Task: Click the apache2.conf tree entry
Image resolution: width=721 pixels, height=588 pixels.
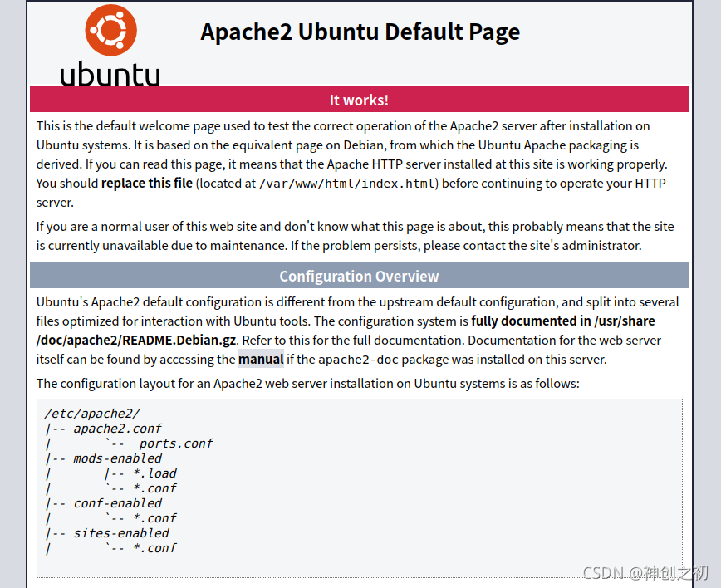Action: [118, 429]
